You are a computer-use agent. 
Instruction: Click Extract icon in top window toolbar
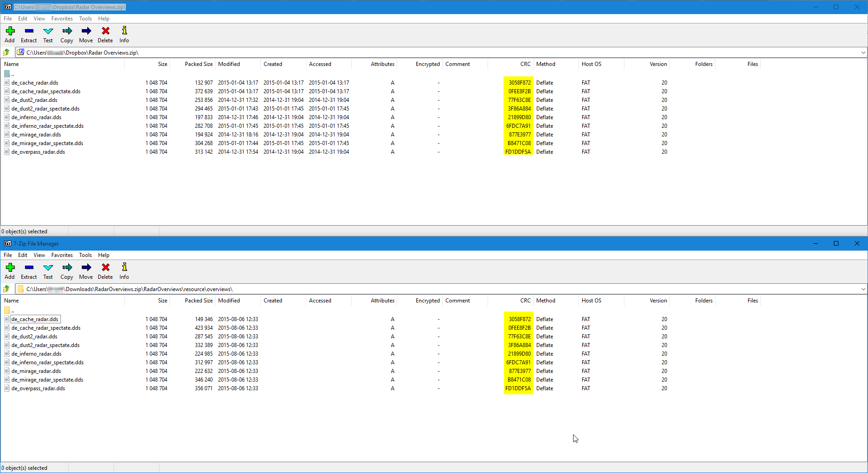29,31
